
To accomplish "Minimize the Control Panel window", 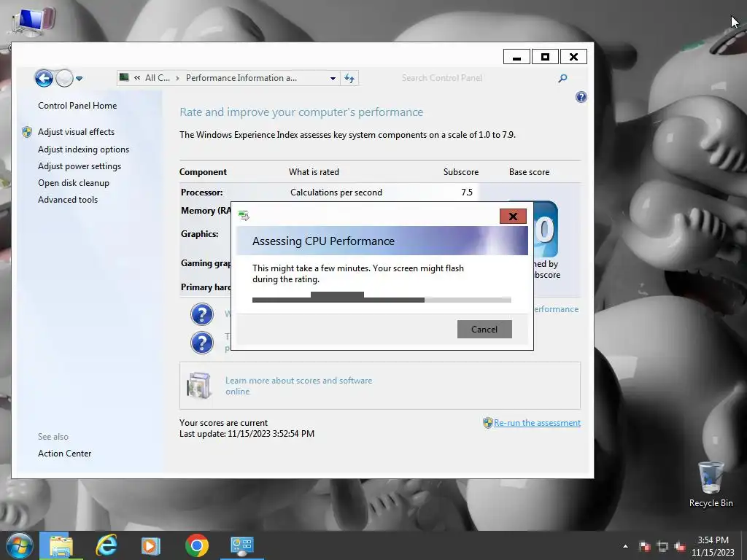I will coord(517,57).
